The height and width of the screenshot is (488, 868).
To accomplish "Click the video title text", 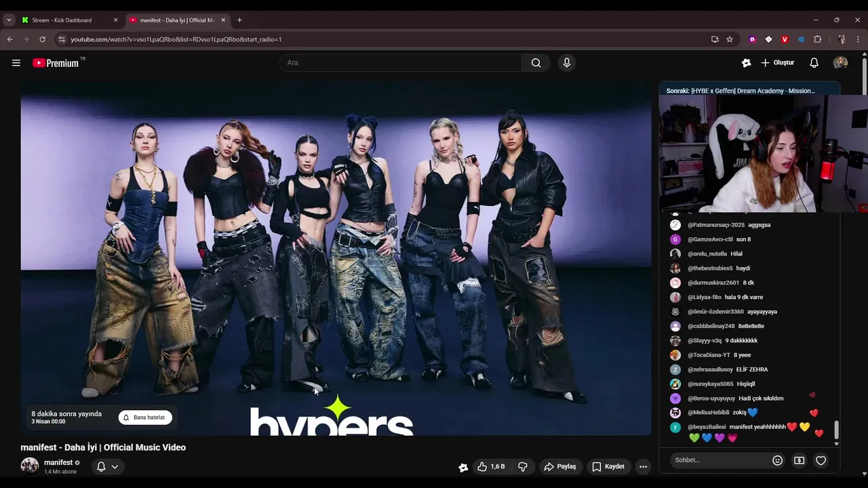I will click(103, 447).
